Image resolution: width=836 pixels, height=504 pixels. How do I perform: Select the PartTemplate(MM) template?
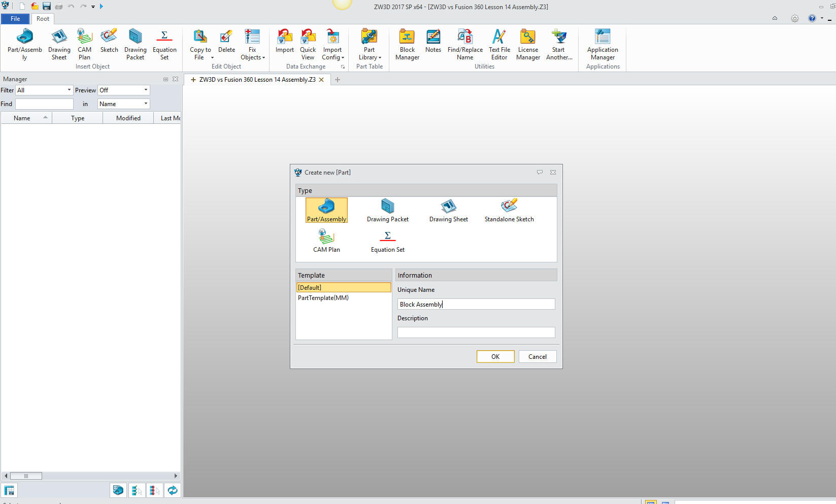(323, 298)
